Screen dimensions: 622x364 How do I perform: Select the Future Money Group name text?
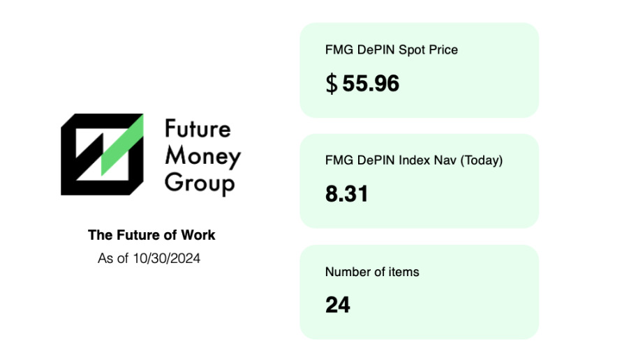[202, 157]
